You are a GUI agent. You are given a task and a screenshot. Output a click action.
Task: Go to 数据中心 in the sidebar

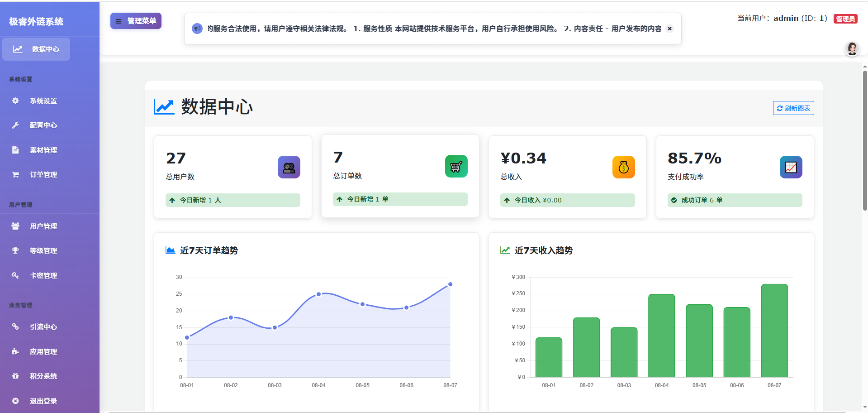pyautogui.click(x=36, y=49)
